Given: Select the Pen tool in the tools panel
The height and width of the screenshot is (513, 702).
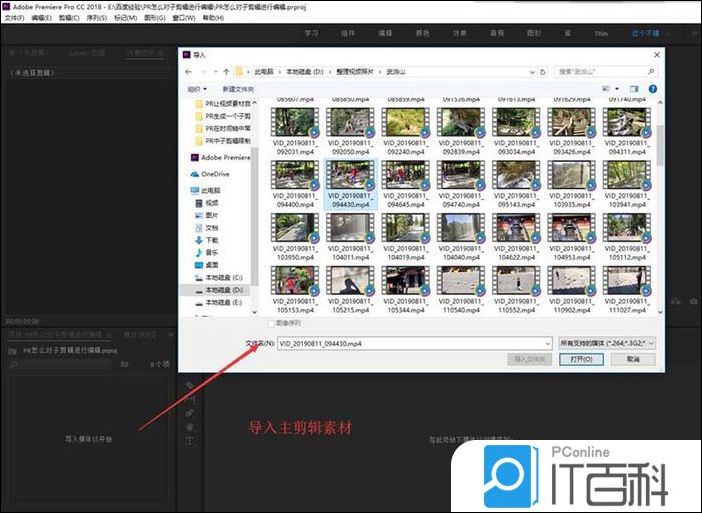Looking at the screenshot, I should tap(190, 411).
